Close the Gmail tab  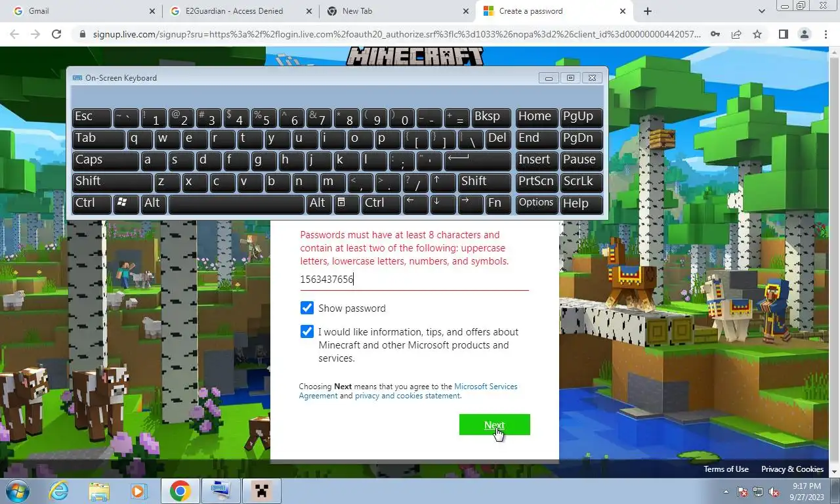[152, 11]
